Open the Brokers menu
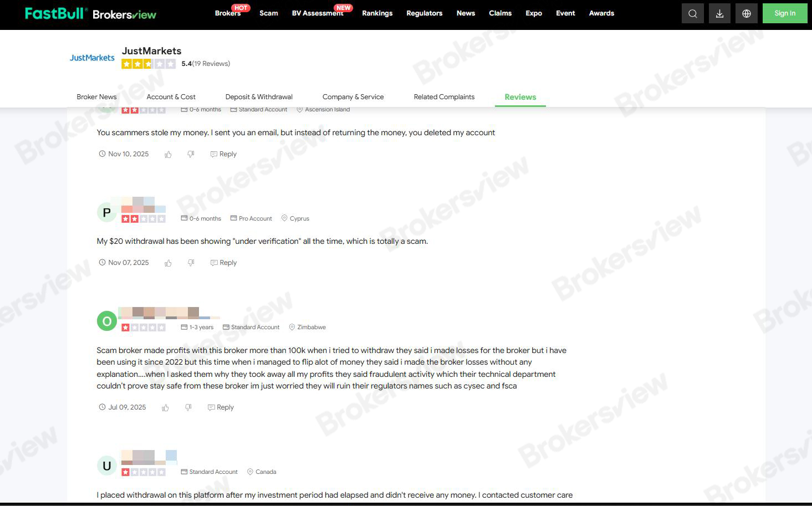Screen dimensions: 812x506 [228, 13]
